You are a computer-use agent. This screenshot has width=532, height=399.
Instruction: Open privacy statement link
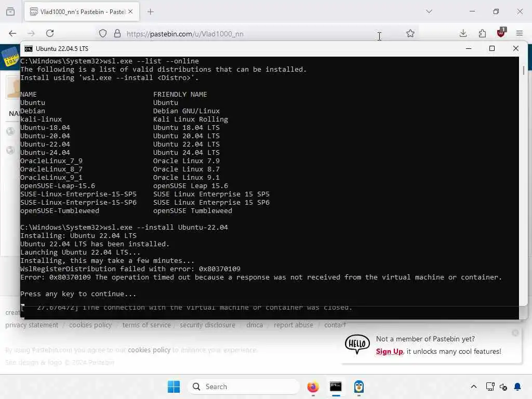(x=32, y=325)
